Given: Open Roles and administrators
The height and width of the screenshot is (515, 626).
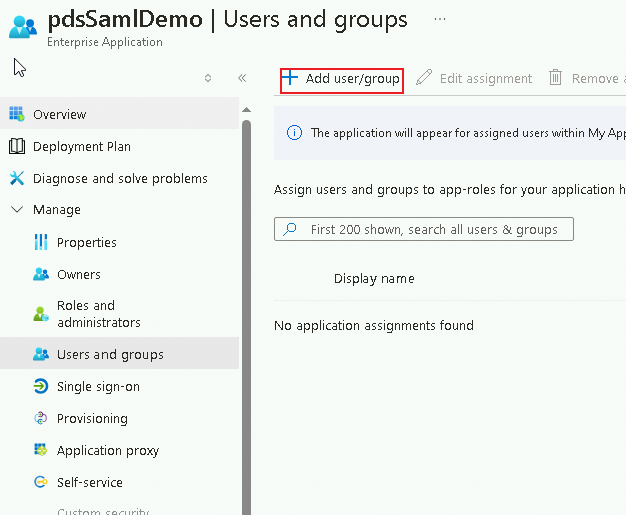Looking at the screenshot, I should [x=99, y=314].
